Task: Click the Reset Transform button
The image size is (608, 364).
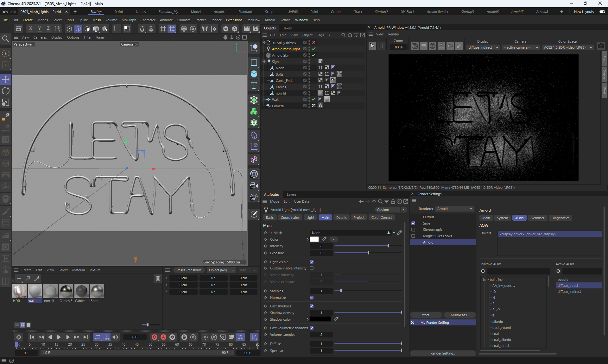Action: pyautogui.click(x=189, y=270)
